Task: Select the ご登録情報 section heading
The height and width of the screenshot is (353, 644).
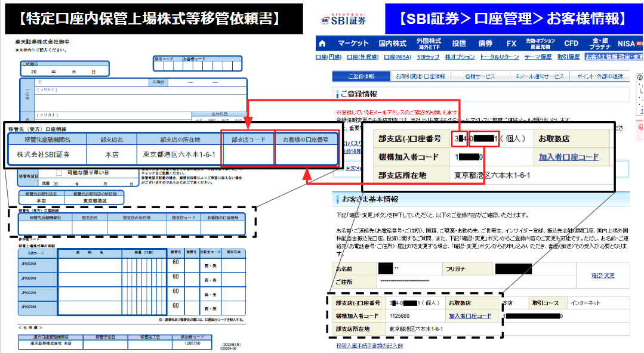Action: click(359, 94)
